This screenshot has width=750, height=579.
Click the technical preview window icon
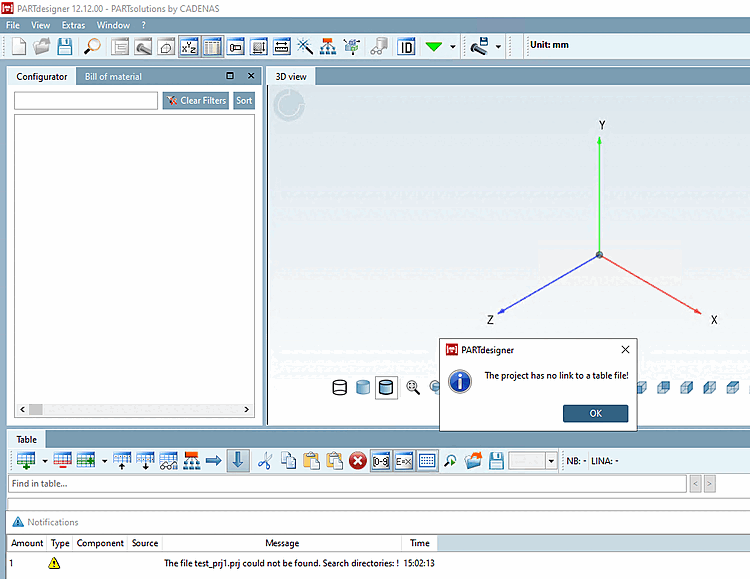[259, 46]
